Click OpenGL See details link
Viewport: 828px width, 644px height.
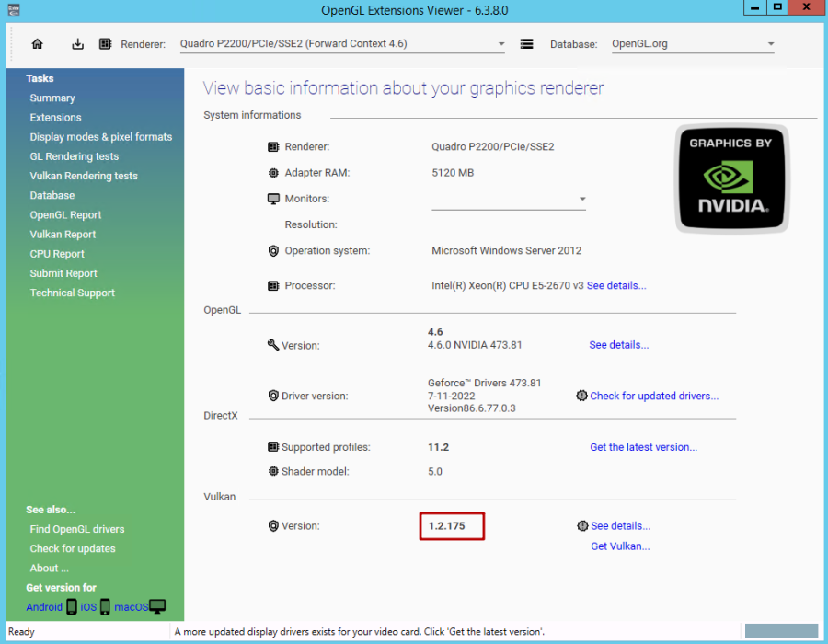click(619, 345)
